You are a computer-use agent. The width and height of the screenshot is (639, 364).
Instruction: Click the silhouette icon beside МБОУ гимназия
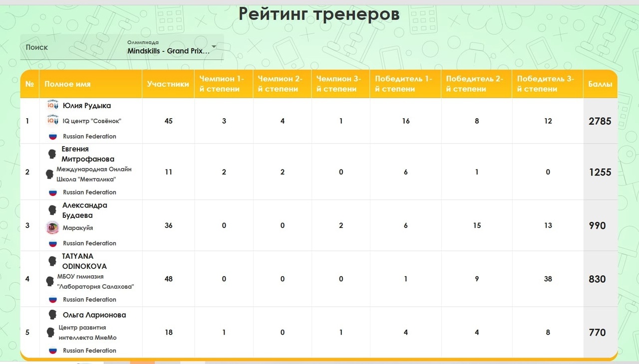pos(49,281)
